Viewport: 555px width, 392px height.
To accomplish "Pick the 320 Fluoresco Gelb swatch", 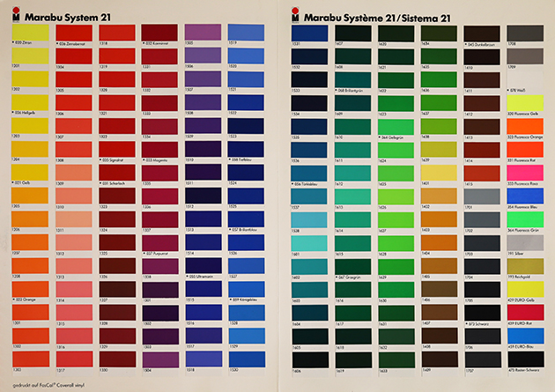I will click(x=525, y=103).
